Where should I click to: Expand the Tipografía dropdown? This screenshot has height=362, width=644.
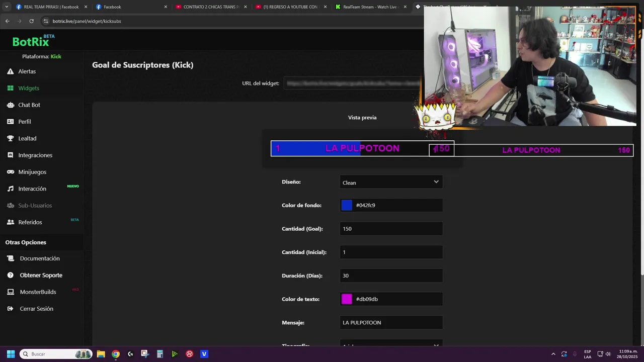tap(391, 345)
